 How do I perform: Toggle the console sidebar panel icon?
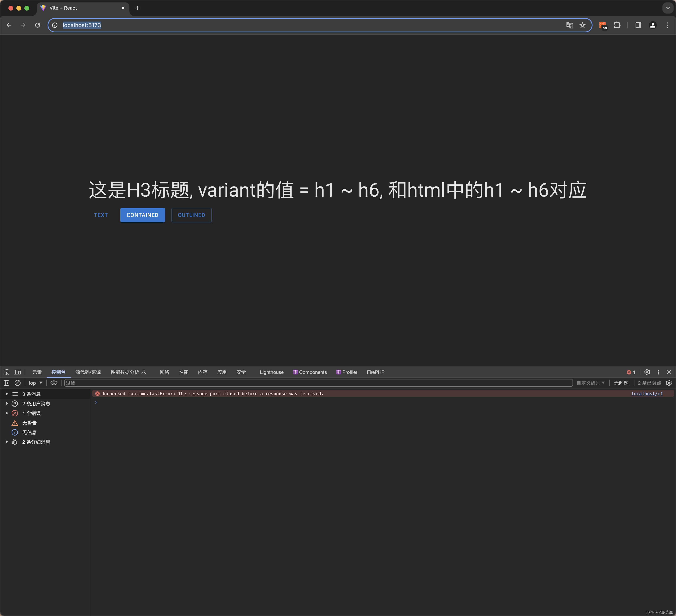(x=6, y=383)
